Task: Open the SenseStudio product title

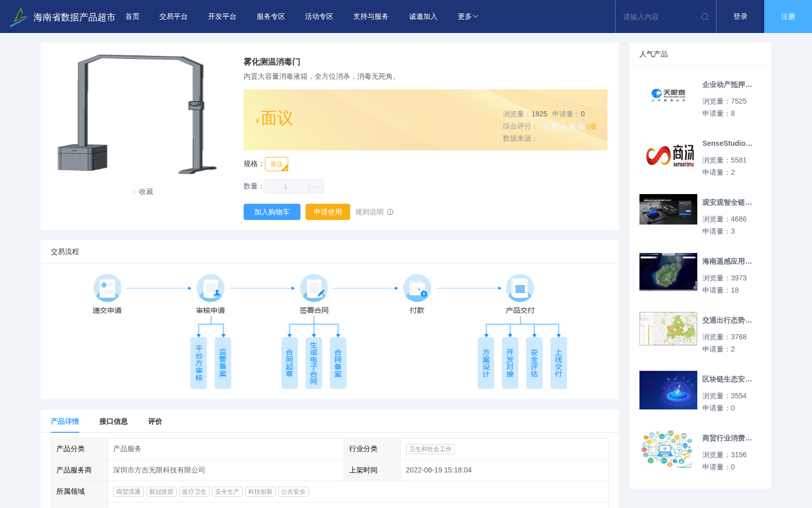Action: click(727, 143)
